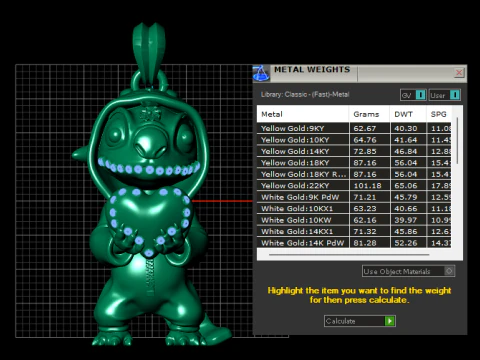Screen dimensions: 480x360
Task: Select the White Gold:10KW row
Action: (x=354, y=220)
